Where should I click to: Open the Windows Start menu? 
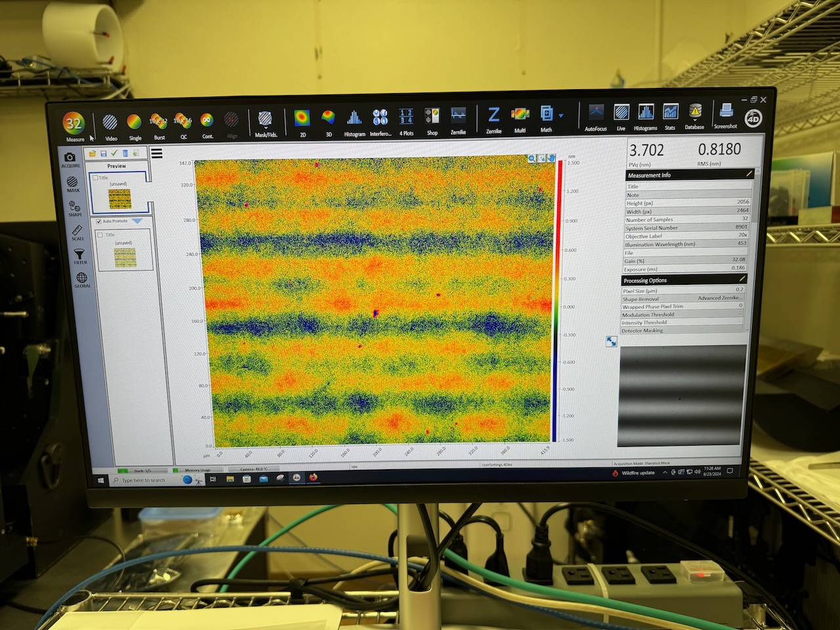101,480
